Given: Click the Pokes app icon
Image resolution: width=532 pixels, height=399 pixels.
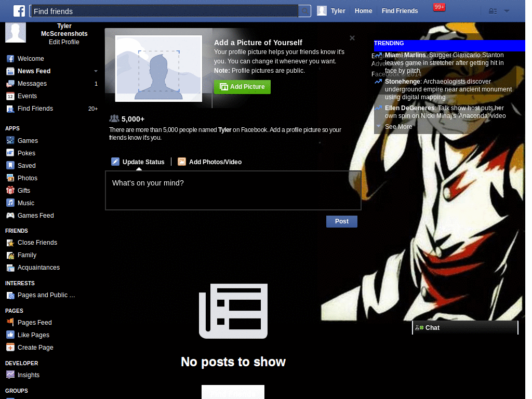Looking at the screenshot, I should click(x=10, y=153).
